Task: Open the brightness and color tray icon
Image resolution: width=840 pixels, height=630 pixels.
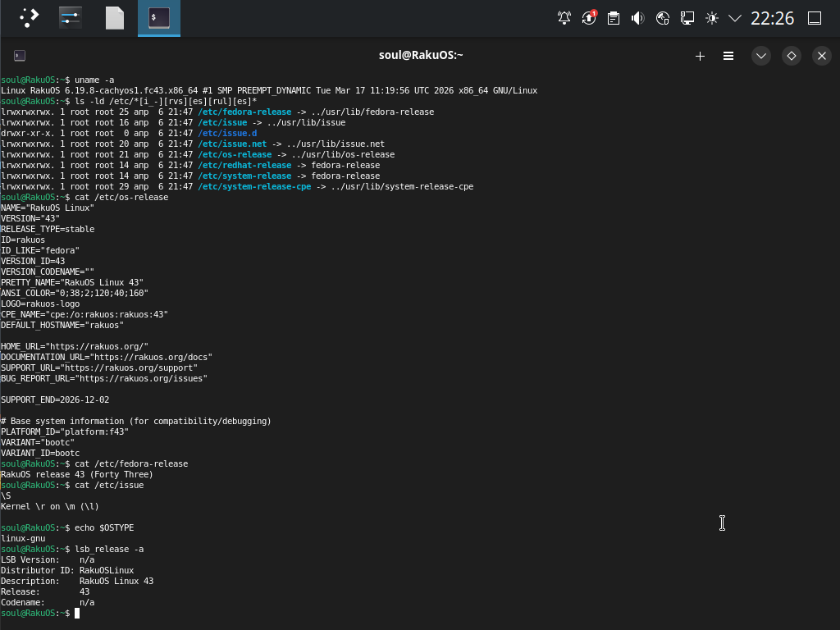Action: point(712,18)
